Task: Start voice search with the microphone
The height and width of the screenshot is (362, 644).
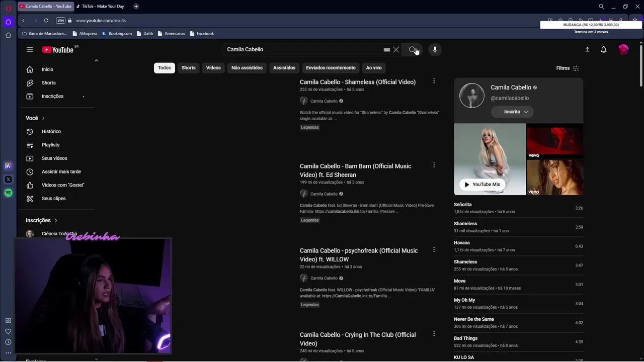Action: (435, 49)
